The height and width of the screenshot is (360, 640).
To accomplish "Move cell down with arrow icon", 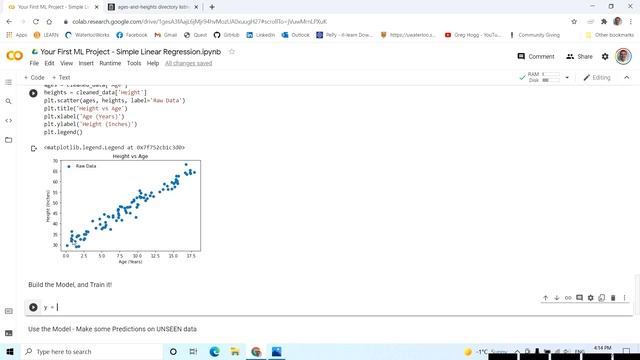I will coord(557,298).
